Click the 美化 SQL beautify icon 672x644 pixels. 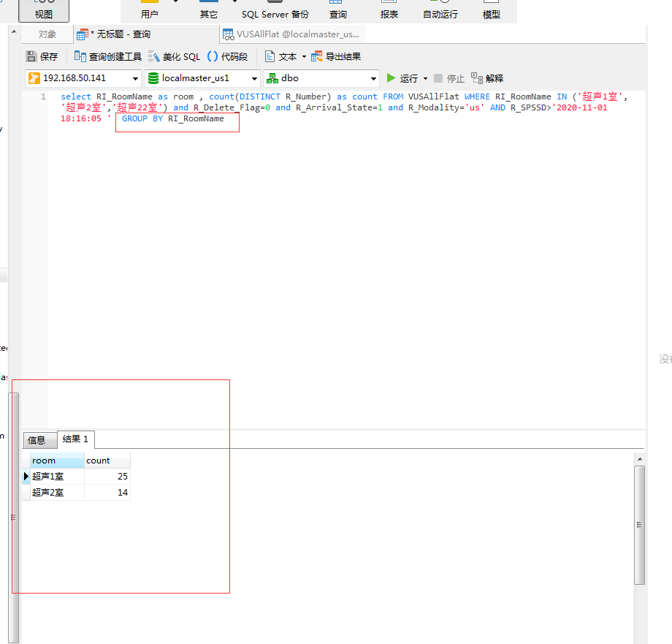(154, 56)
